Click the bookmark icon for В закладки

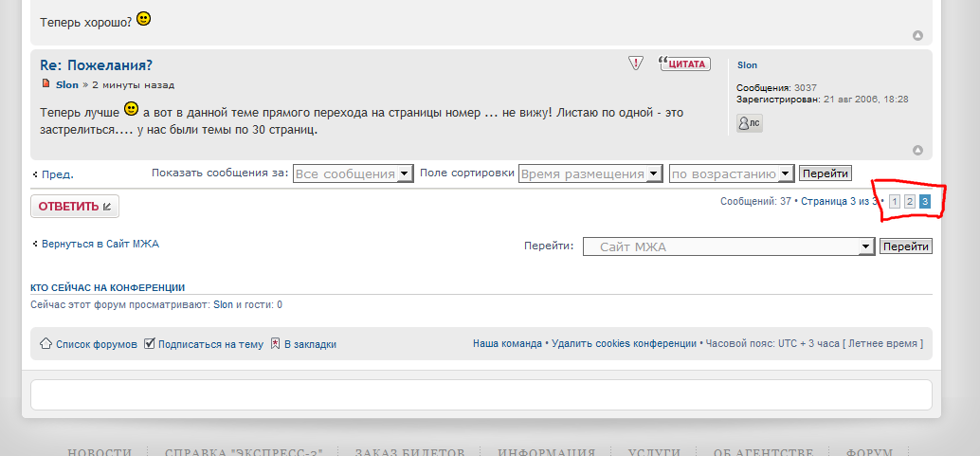(x=275, y=343)
